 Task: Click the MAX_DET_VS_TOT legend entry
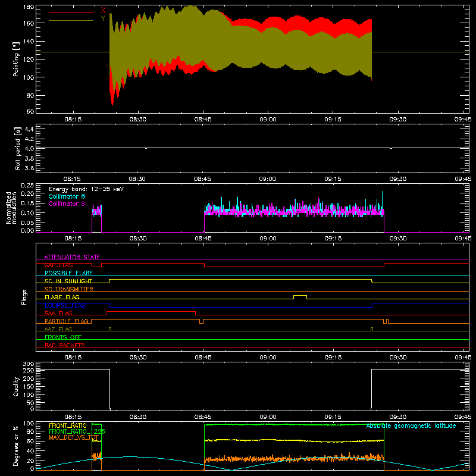point(74,437)
